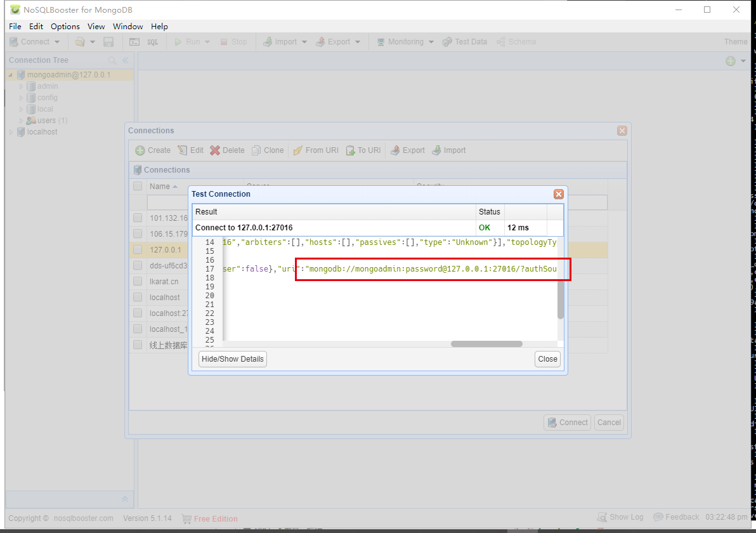
Task: Expand the admin database node
Action: pos(21,86)
